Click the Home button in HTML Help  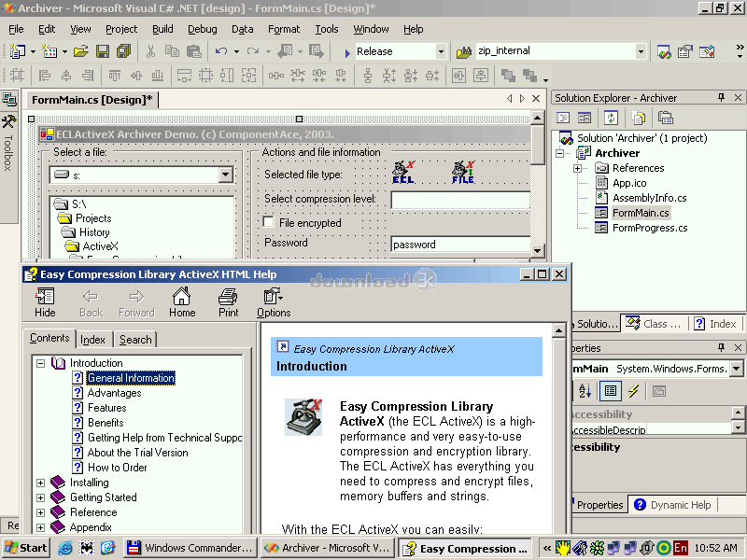[x=182, y=302]
